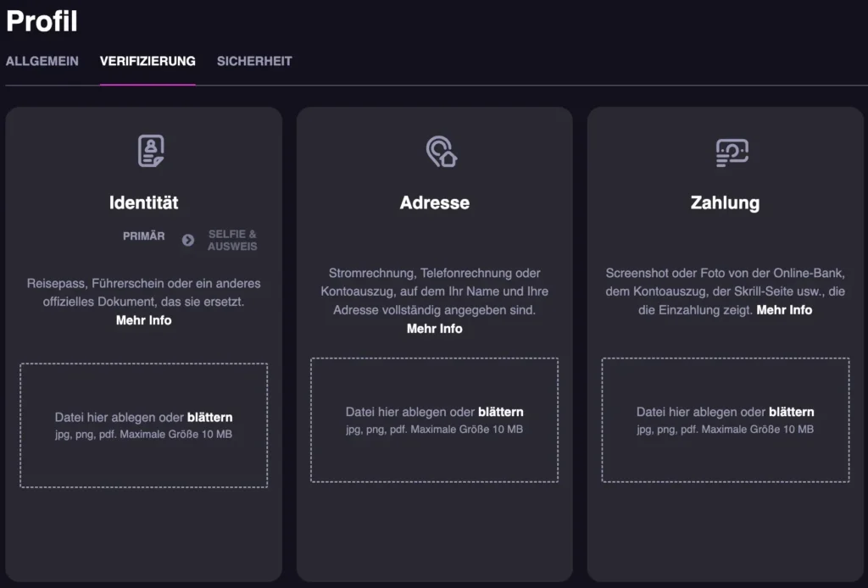Open Mehr Info in the Zahlung card
This screenshot has height=588, width=868.
point(784,310)
